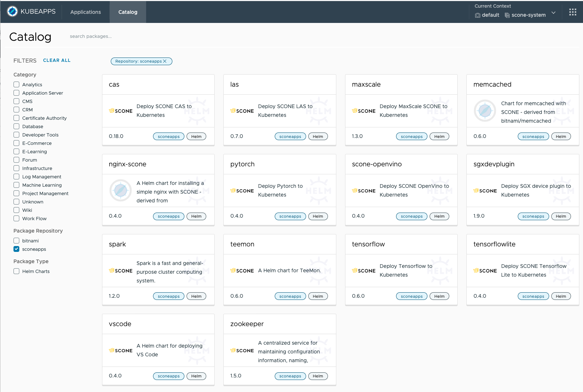Select the Catalog tab

tap(128, 12)
